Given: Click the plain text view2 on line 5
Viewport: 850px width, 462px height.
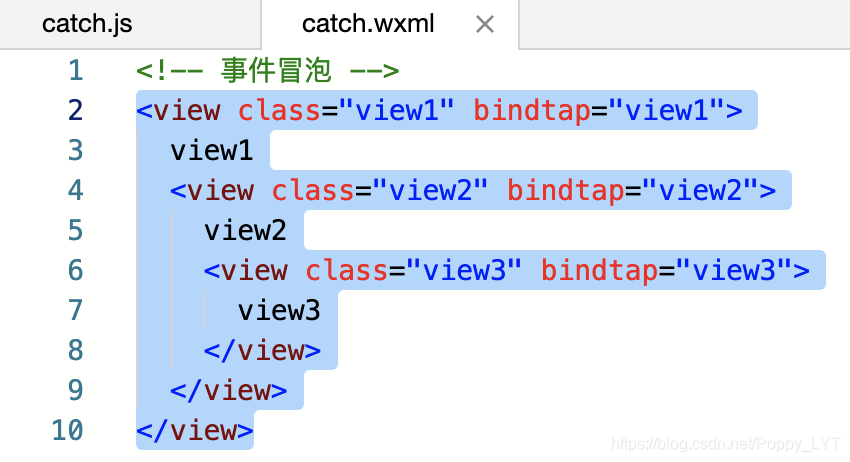Looking at the screenshot, I should click(246, 230).
